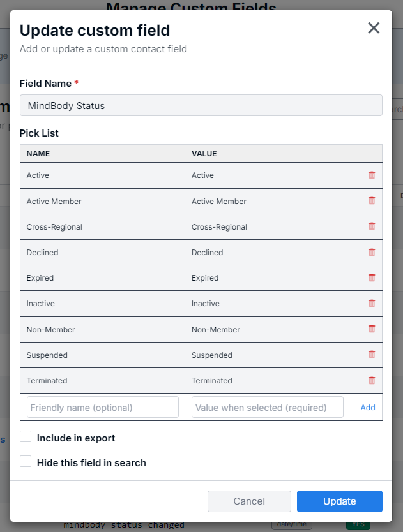Click the NAME column header

pos(38,154)
